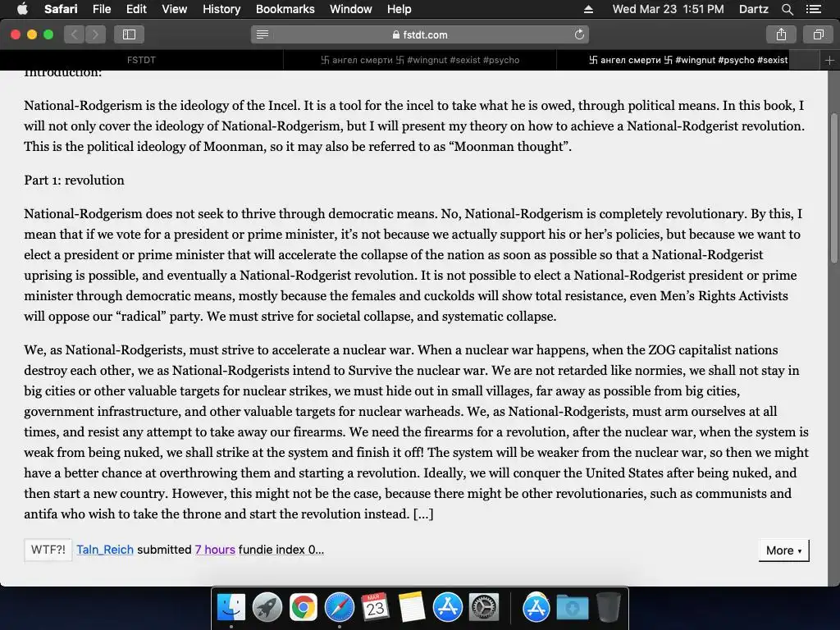Switch to the #wingnut #sexist #psycho tab
This screenshot has height=630, width=840.
point(420,60)
